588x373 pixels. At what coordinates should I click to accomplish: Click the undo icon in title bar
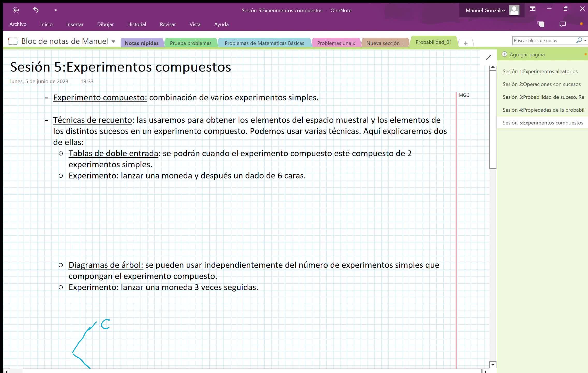tap(36, 10)
